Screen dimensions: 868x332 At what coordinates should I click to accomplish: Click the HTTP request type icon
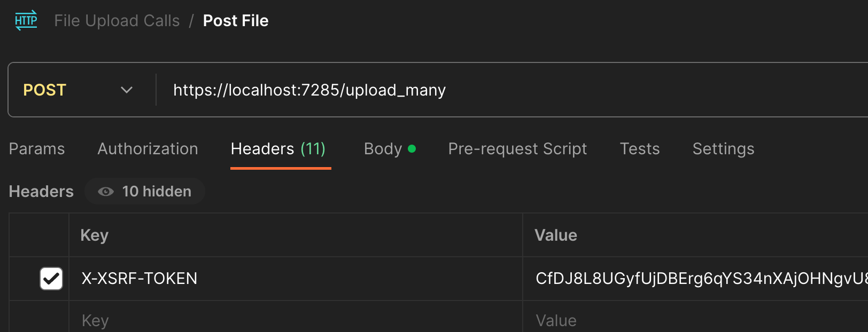pos(26,20)
